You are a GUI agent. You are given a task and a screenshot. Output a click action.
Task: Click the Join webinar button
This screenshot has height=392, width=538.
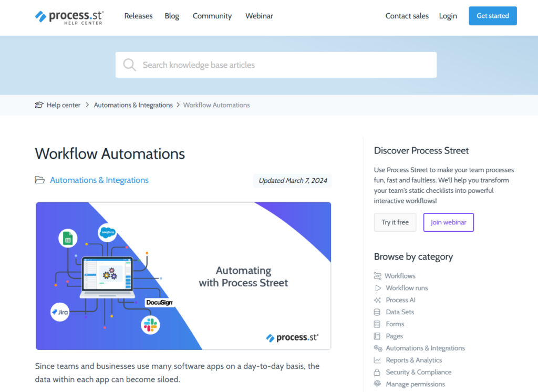[x=448, y=222]
